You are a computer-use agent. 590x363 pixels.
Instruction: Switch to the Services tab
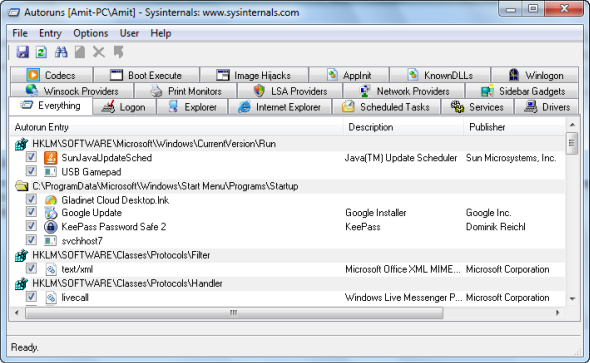(477, 107)
